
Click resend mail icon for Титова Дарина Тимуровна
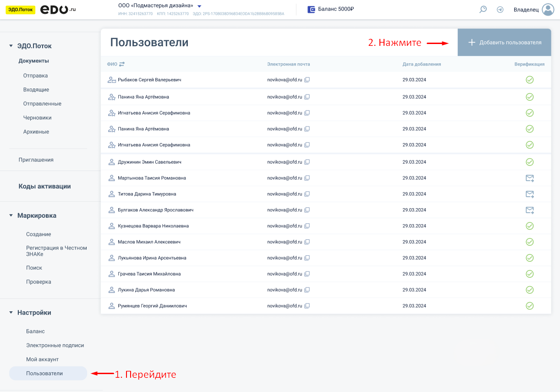point(529,194)
